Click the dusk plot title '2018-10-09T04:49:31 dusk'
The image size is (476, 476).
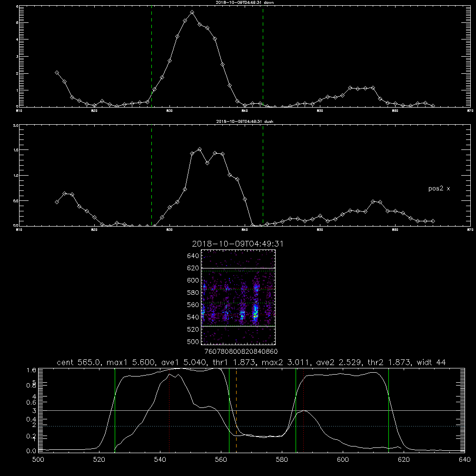tap(245, 121)
